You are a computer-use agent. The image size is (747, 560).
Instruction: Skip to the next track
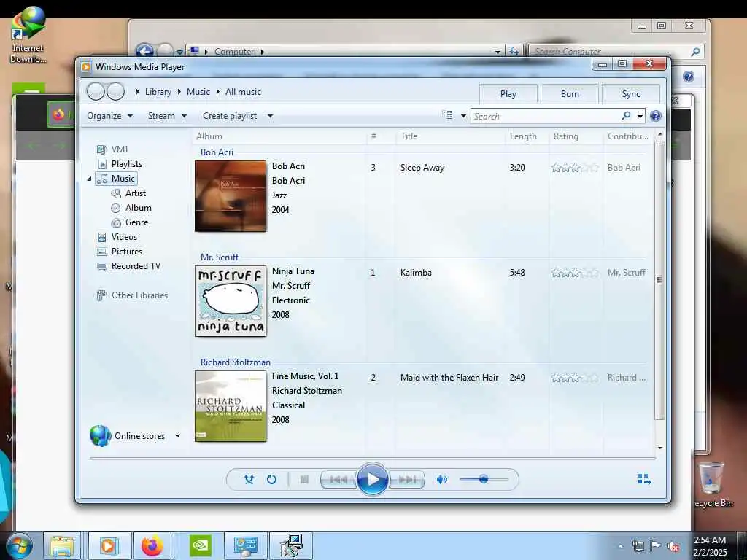tap(407, 480)
